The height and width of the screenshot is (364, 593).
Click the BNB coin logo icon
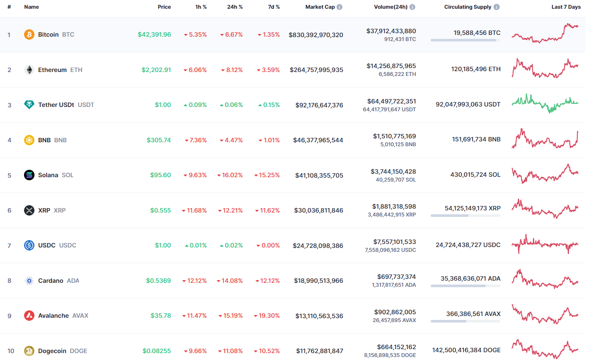pyautogui.click(x=29, y=140)
